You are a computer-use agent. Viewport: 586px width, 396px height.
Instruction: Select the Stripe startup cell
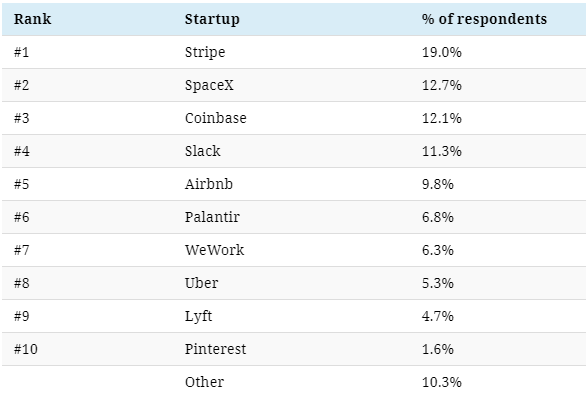point(205,52)
